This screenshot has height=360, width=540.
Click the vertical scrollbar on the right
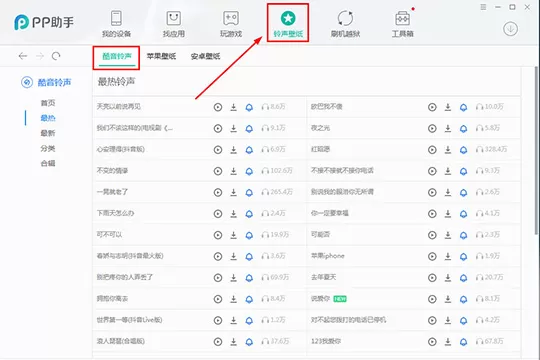[x=537, y=151]
